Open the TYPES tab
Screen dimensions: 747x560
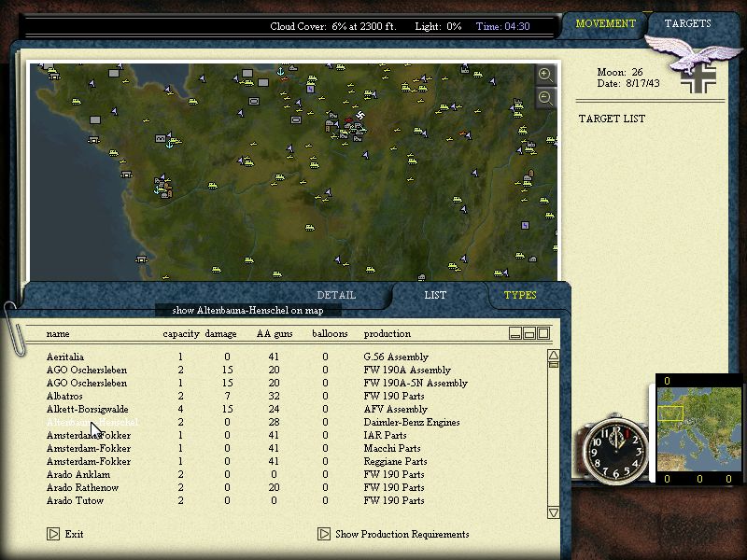(520, 295)
